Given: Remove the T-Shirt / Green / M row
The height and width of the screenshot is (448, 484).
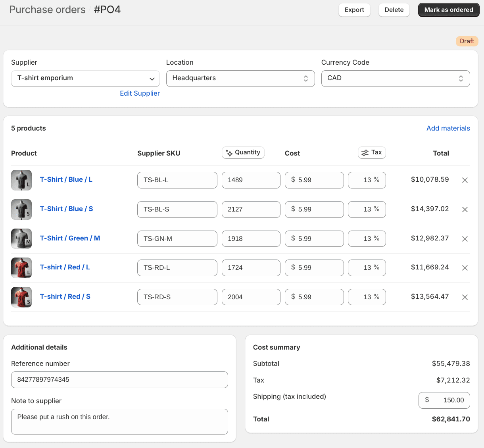Looking at the screenshot, I should click(x=465, y=239).
